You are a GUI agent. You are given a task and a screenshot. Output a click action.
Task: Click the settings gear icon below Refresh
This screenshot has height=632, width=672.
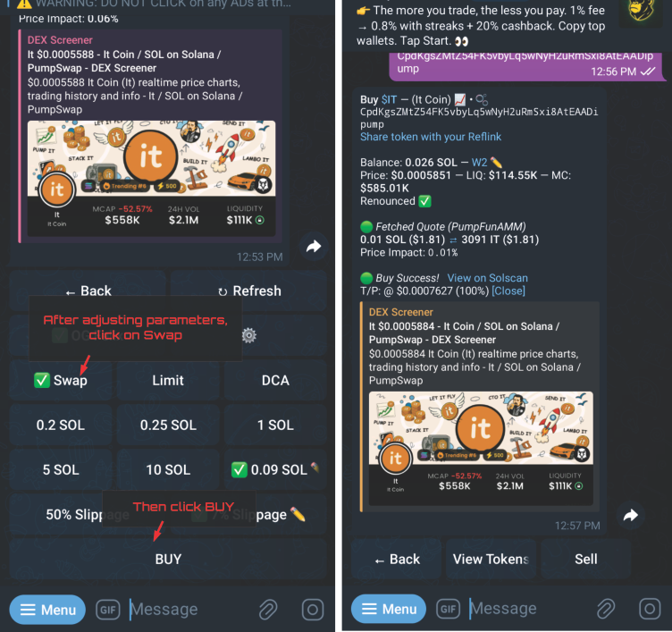coord(249,335)
